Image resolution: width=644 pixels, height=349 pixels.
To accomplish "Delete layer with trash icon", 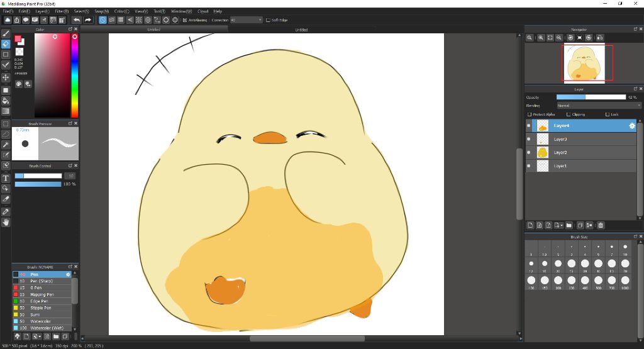I will coord(601,225).
